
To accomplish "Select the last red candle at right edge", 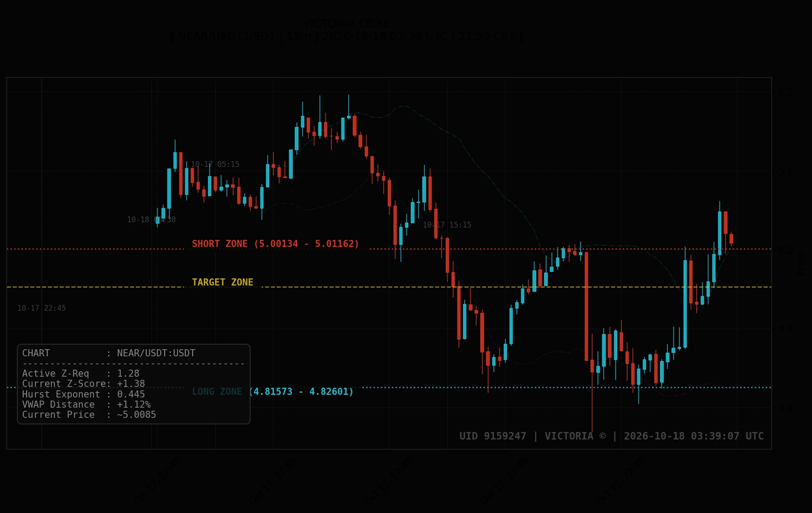I will [x=731, y=239].
